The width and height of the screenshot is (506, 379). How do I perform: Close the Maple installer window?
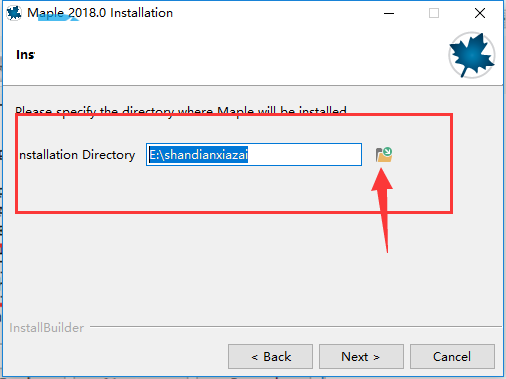pyautogui.click(x=480, y=13)
